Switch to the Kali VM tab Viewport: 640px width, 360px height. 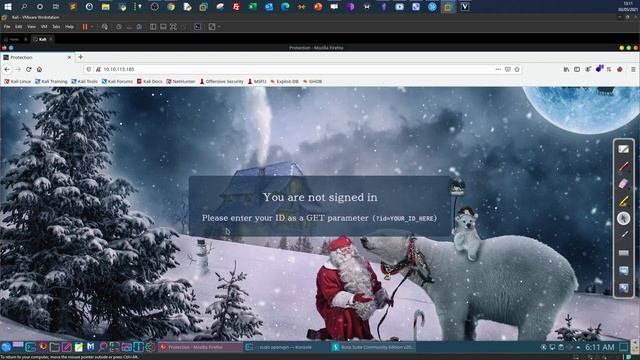click(42, 39)
